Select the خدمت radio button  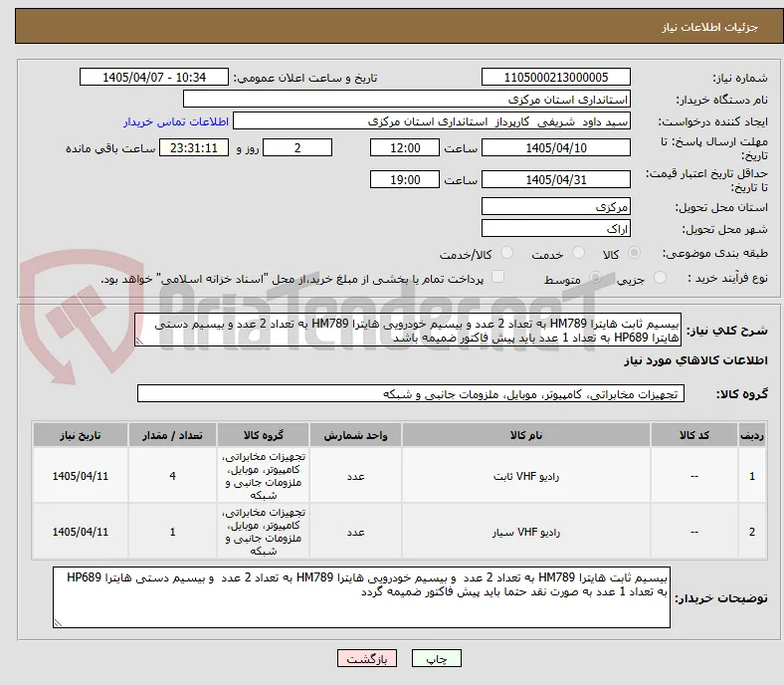pos(578,253)
